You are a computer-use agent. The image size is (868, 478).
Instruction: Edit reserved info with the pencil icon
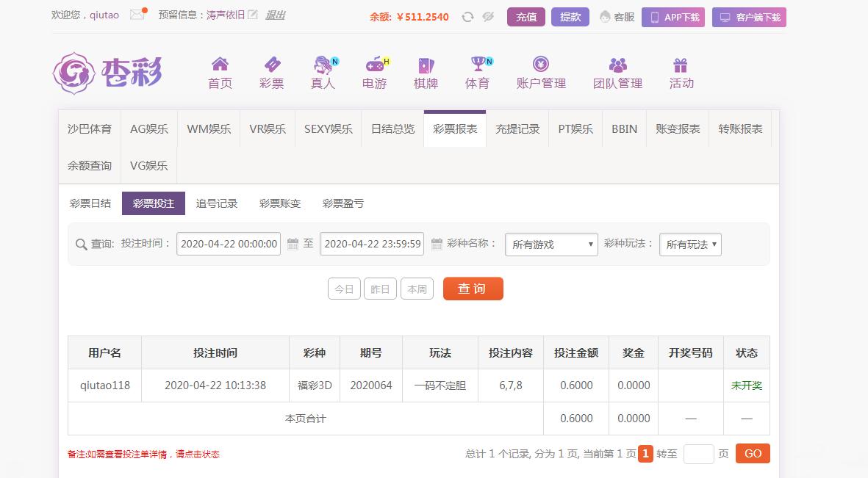click(252, 15)
